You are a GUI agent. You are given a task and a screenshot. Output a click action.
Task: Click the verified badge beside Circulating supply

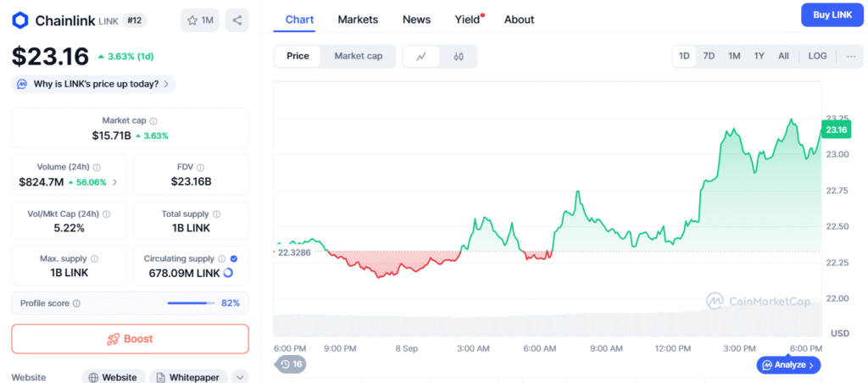pos(234,258)
